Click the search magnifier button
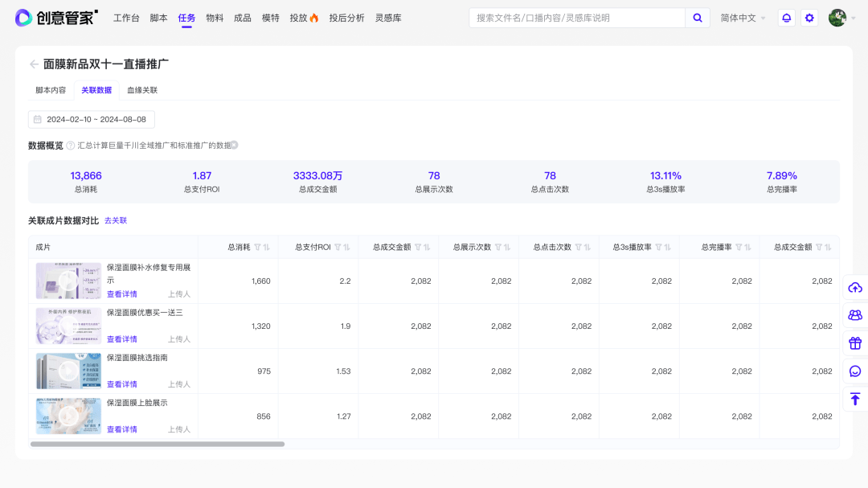 [x=697, y=18]
